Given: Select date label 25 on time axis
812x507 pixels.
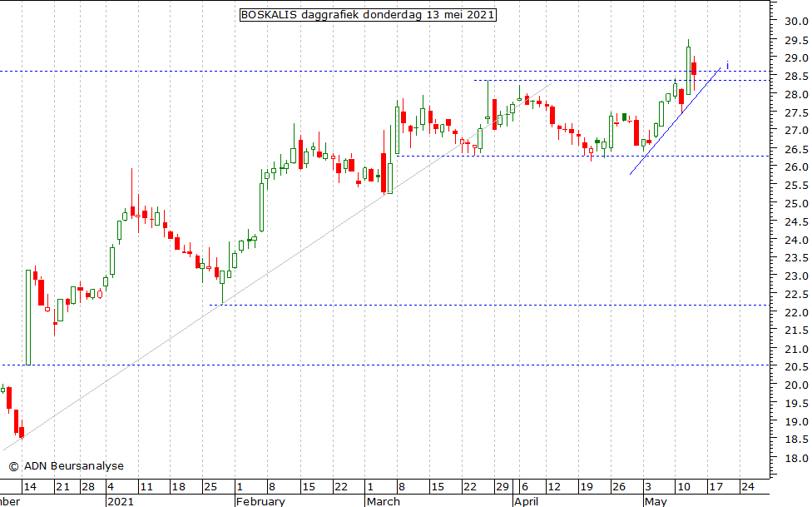Looking at the screenshot, I should point(210,487).
